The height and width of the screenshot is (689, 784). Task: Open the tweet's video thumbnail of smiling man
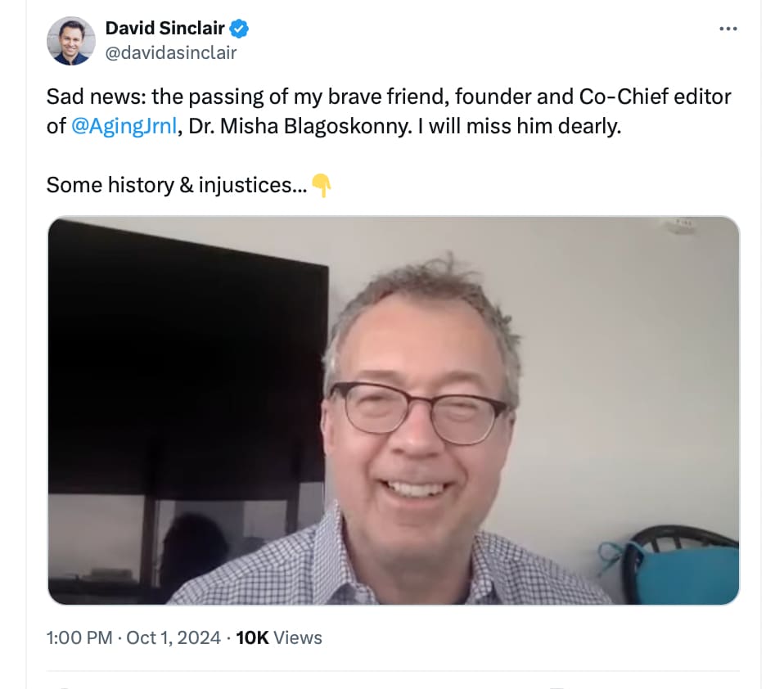point(394,411)
